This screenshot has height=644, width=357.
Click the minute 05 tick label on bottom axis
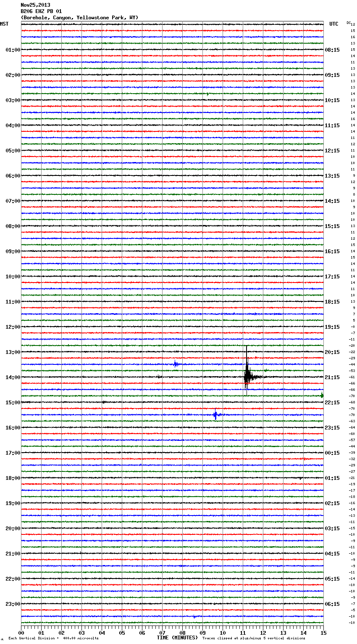click(x=122, y=633)
